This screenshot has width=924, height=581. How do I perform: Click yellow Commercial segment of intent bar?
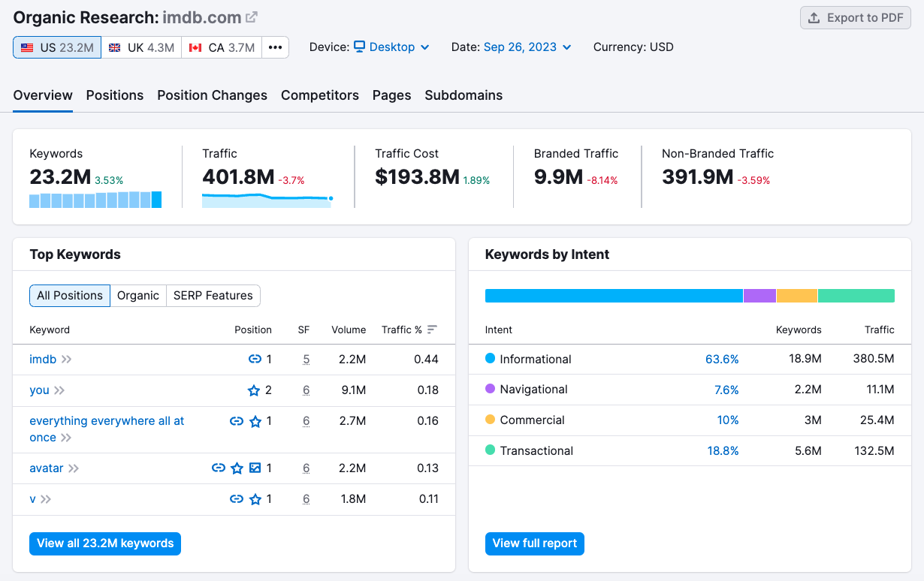[797, 296]
